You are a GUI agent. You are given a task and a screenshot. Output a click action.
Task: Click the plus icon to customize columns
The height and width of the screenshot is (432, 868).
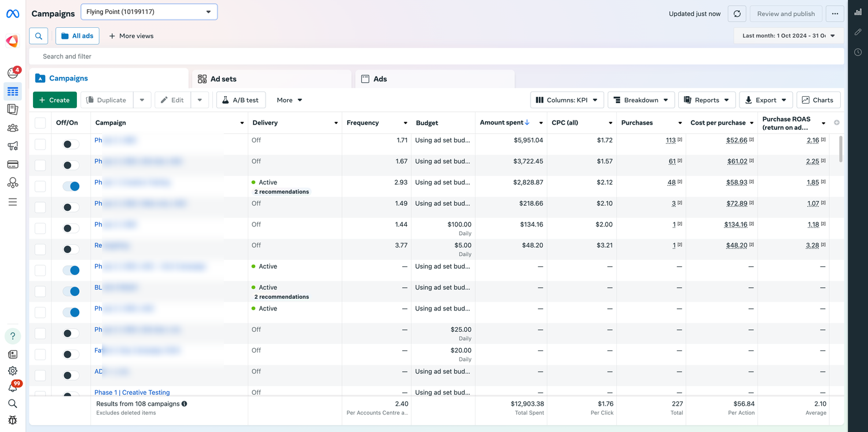(837, 123)
